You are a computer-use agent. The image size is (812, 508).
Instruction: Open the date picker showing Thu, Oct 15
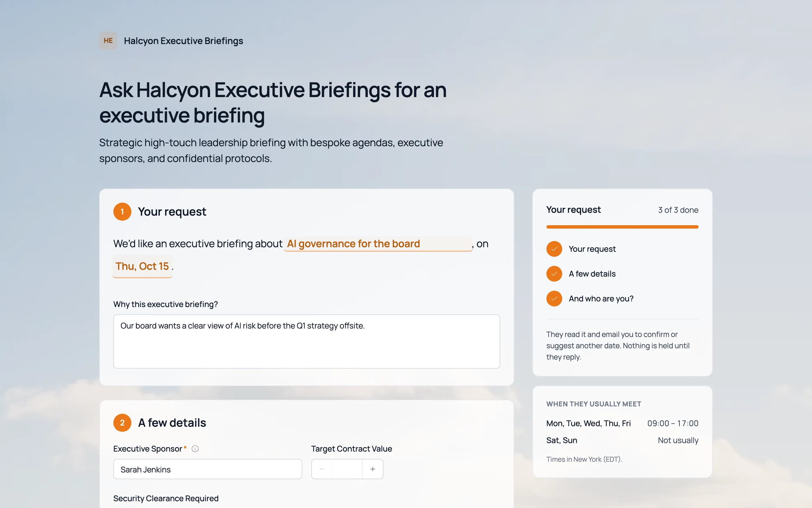coord(142,266)
